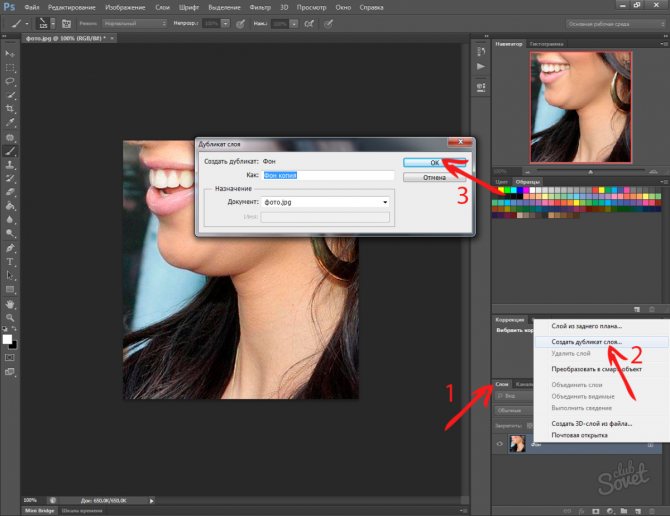Viewport: 670px width, 516px height.
Task: Switch to the Слои panel tab
Action: click(x=502, y=384)
